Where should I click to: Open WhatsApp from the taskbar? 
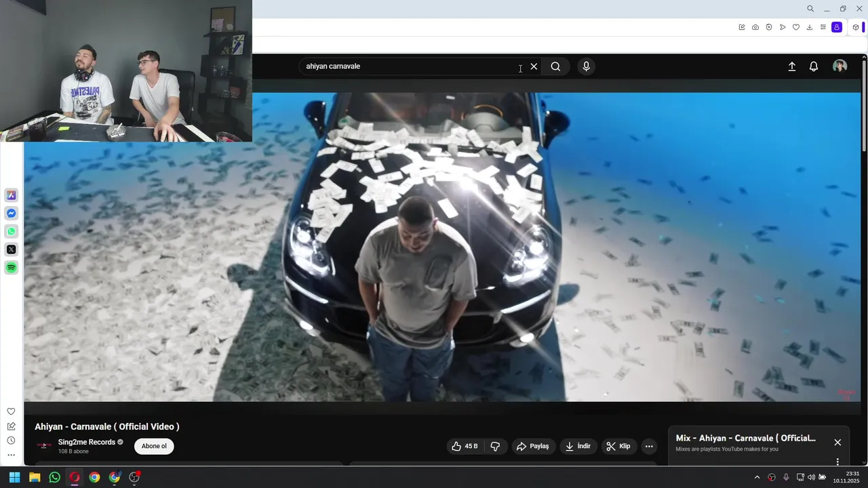pos(55,477)
